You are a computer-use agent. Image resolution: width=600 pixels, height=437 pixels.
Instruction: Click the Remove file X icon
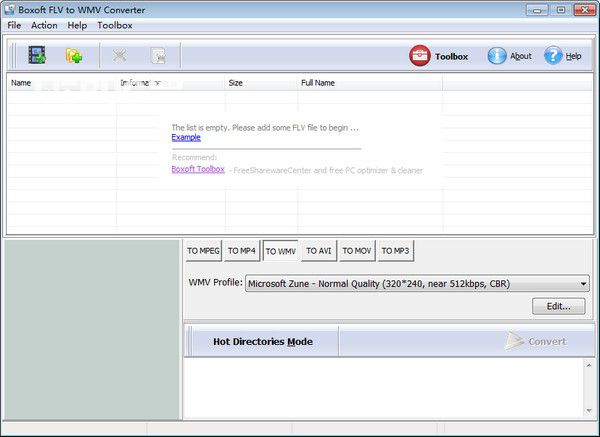119,55
